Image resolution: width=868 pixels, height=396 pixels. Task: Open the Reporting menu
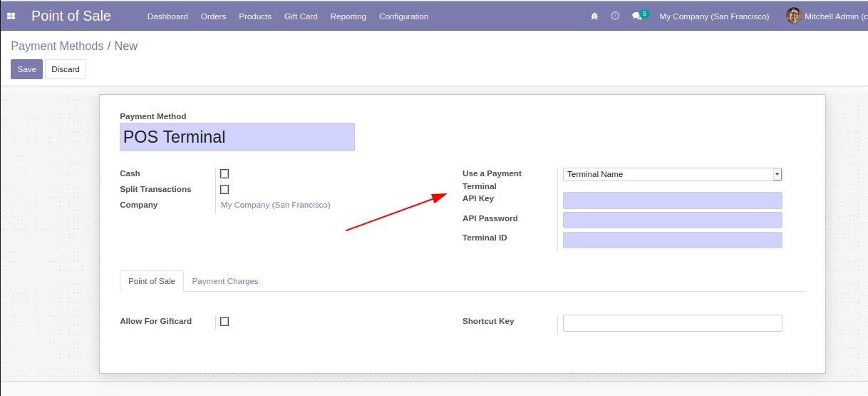348,16
